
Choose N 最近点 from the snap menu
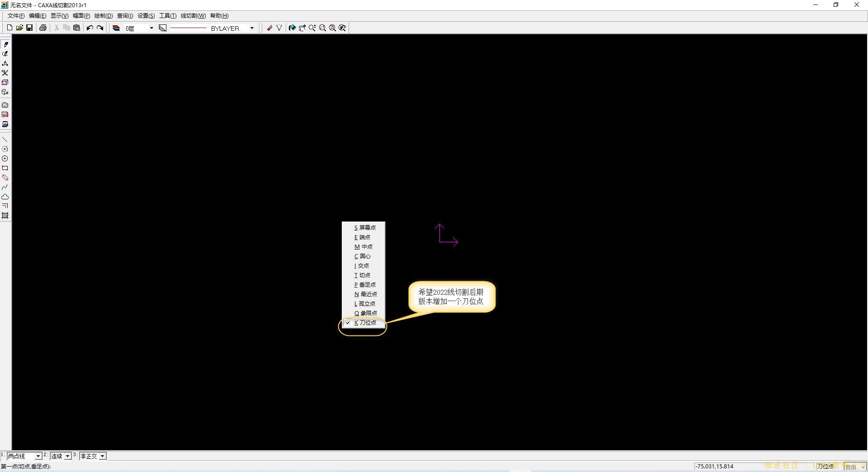(x=365, y=294)
